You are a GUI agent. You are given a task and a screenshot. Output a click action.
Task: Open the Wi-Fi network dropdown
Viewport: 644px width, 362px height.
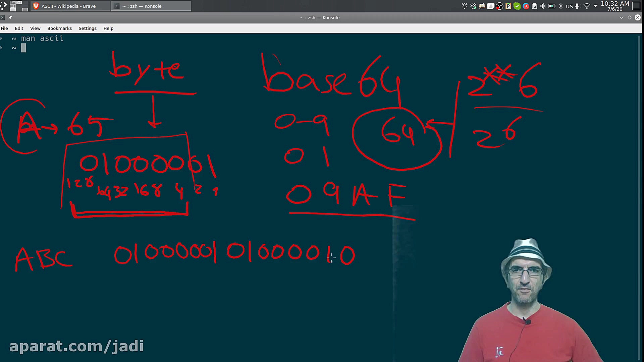pyautogui.click(x=587, y=6)
